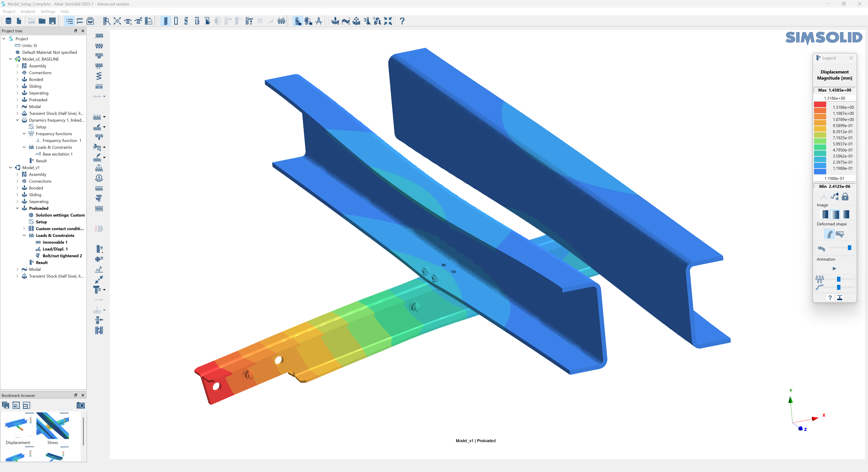The image size is (868, 472).
Task: Click the thermal load thermometer icon
Action: pyautogui.click(x=367, y=21)
